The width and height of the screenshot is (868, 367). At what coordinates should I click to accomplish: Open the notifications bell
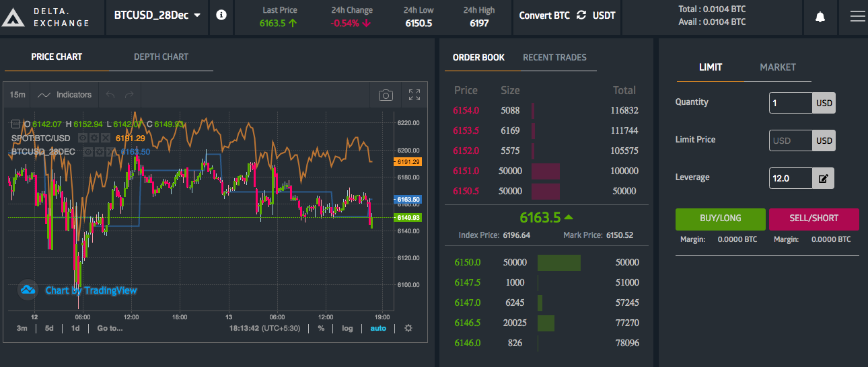click(820, 17)
